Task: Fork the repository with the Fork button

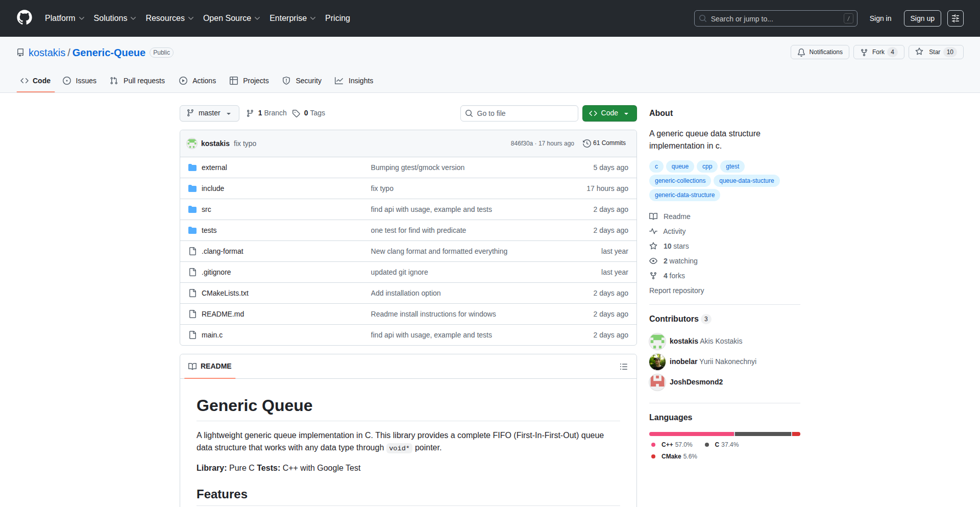Action: (x=879, y=52)
